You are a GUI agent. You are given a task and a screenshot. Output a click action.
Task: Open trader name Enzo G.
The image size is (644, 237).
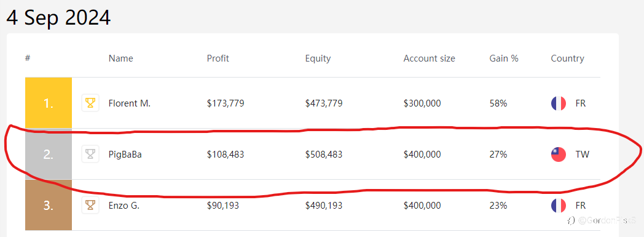tap(124, 206)
